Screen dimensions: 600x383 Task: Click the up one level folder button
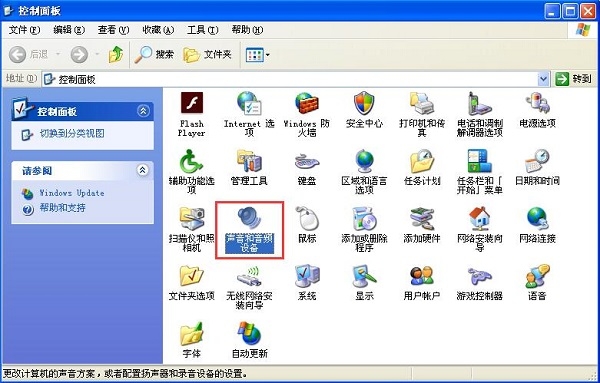point(116,55)
